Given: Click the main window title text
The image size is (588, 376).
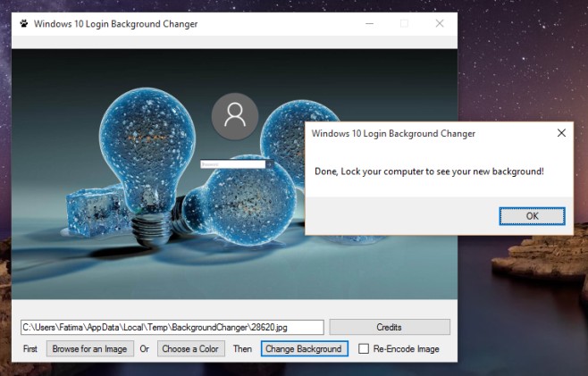Looking at the screenshot, I should (115, 23).
